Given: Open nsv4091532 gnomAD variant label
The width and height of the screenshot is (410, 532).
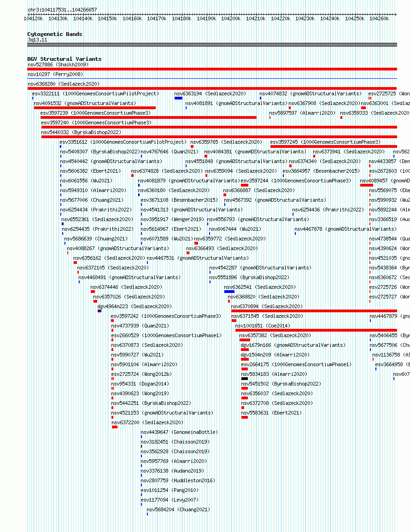Looking at the screenshot, I should pos(85,103).
